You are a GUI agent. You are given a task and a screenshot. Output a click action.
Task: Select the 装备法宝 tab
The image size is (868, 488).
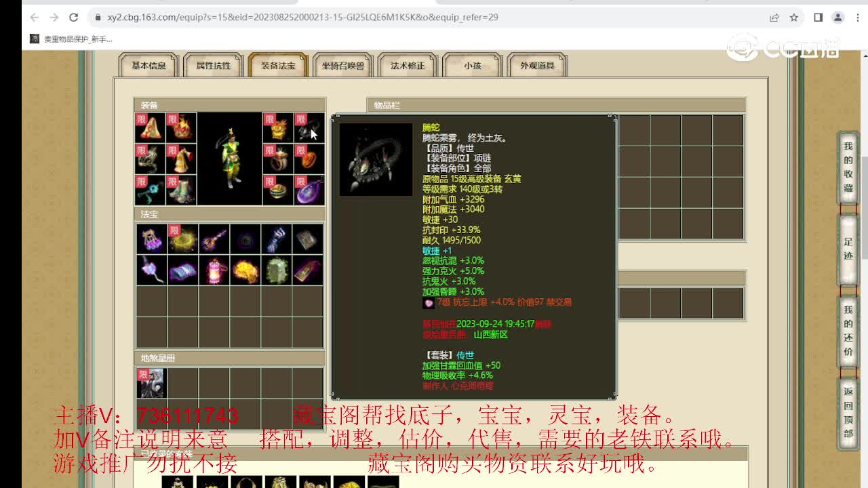278,66
